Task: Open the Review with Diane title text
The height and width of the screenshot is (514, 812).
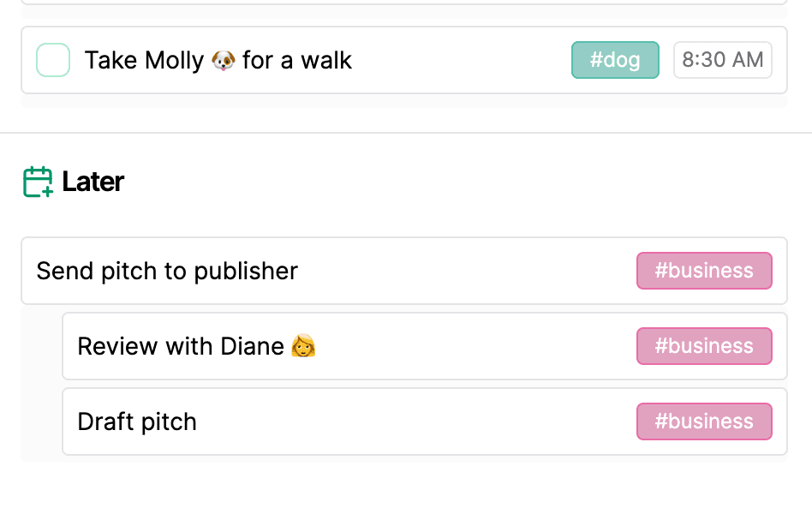Action: 181,346
